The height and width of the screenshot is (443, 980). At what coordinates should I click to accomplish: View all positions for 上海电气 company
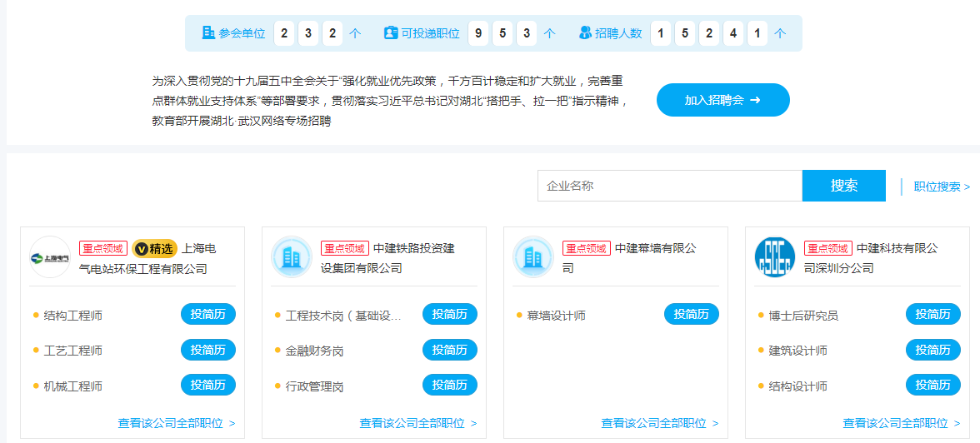[176, 423]
